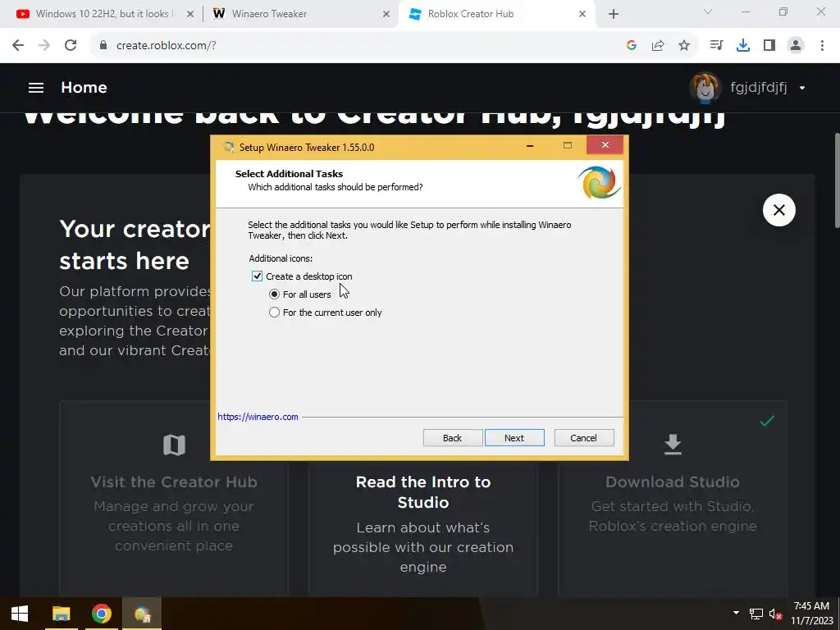Click the network icon in system tray

coord(756,614)
